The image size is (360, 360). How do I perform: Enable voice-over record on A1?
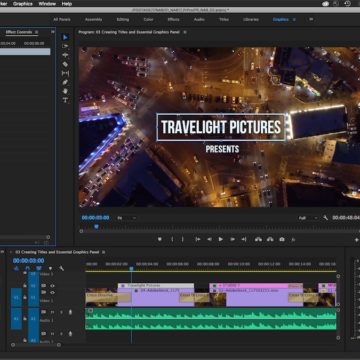tap(70, 312)
